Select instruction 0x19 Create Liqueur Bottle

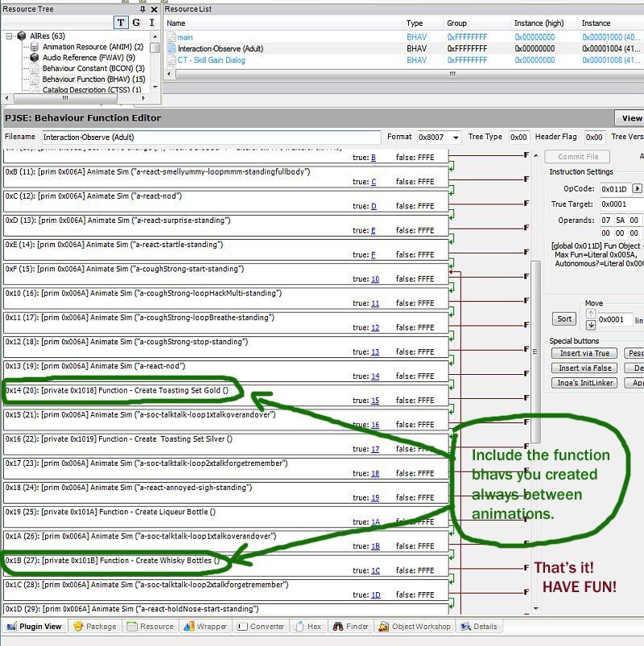pos(226,516)
